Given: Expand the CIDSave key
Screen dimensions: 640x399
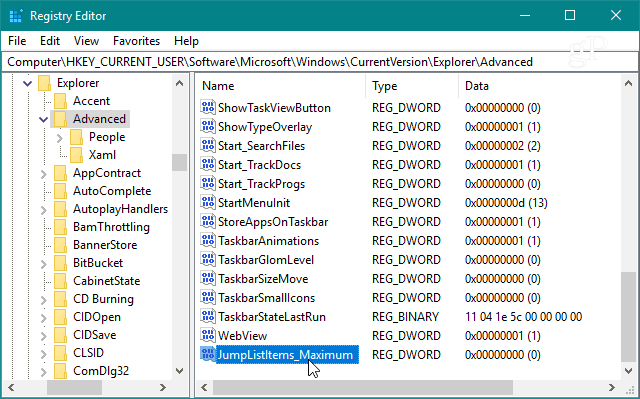Looking at the screenshot, I should (x=44, y=335).
